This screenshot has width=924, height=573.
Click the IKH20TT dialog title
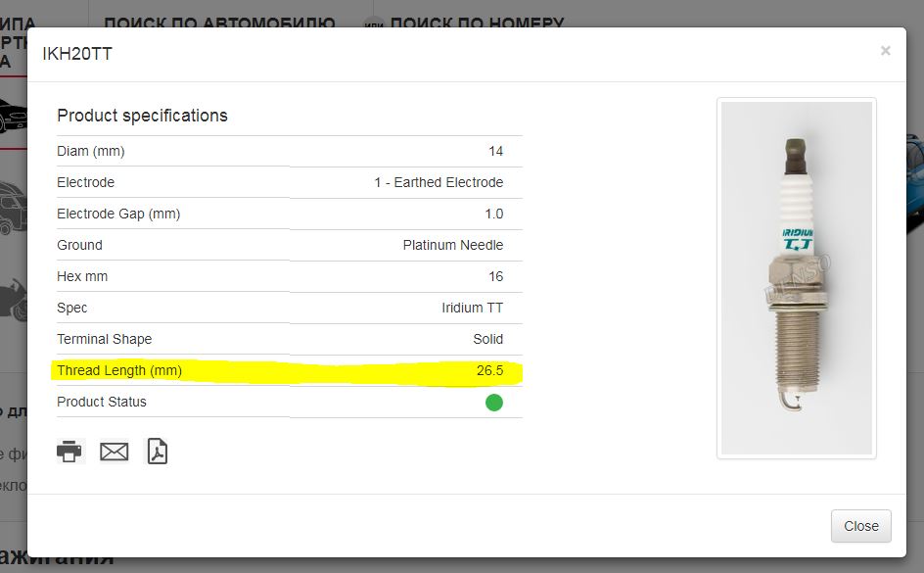pyautogui.click(x=77, y=54)
